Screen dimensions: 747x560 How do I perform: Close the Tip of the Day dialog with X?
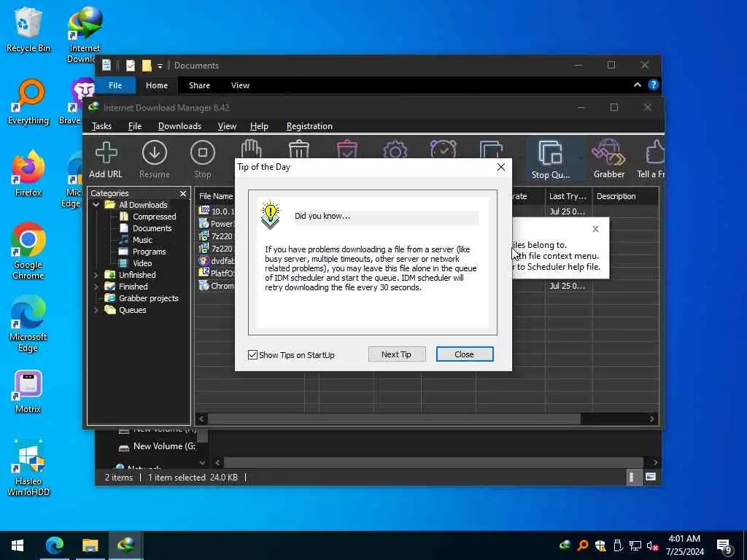(500, 167)
